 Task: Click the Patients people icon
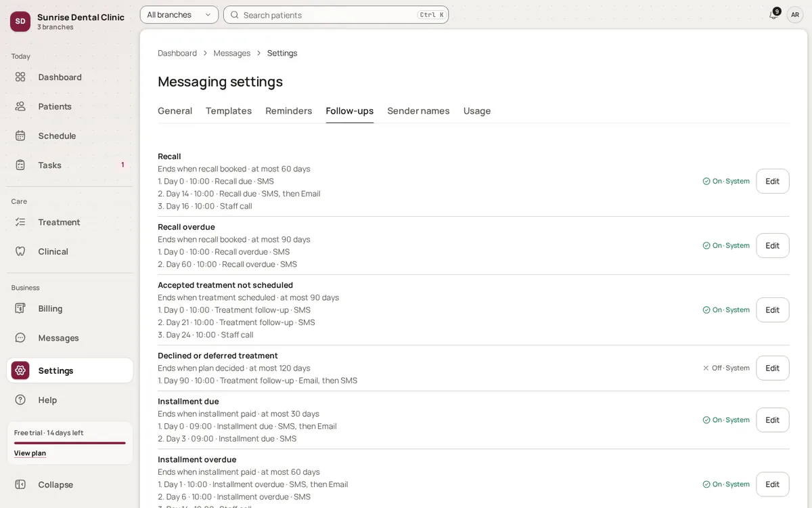pyautogui.click(x=20, y=106)
